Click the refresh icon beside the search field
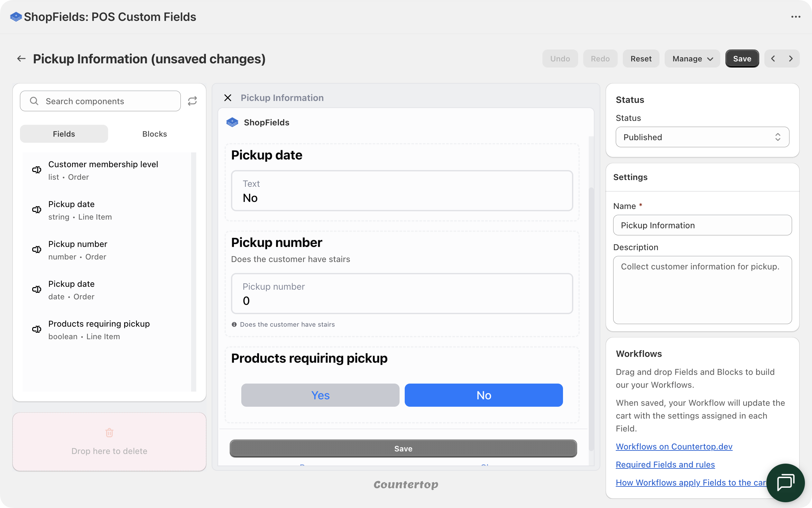 [192, 101]
